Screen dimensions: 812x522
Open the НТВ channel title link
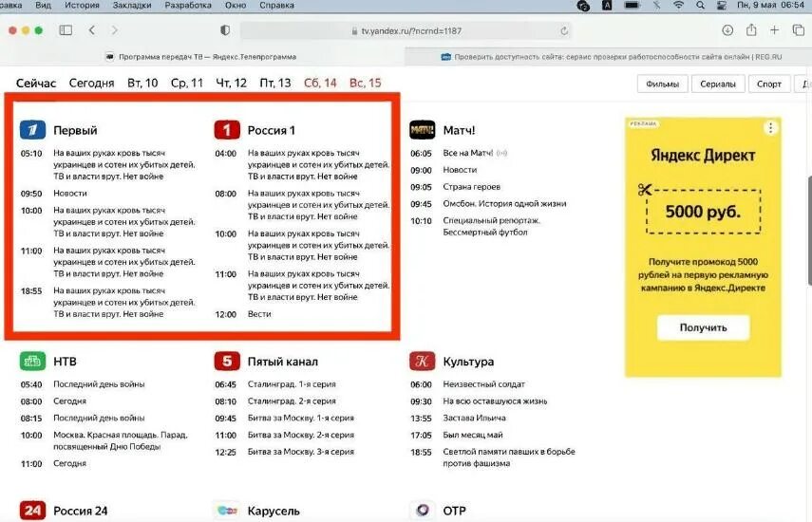tap(65, 362)
